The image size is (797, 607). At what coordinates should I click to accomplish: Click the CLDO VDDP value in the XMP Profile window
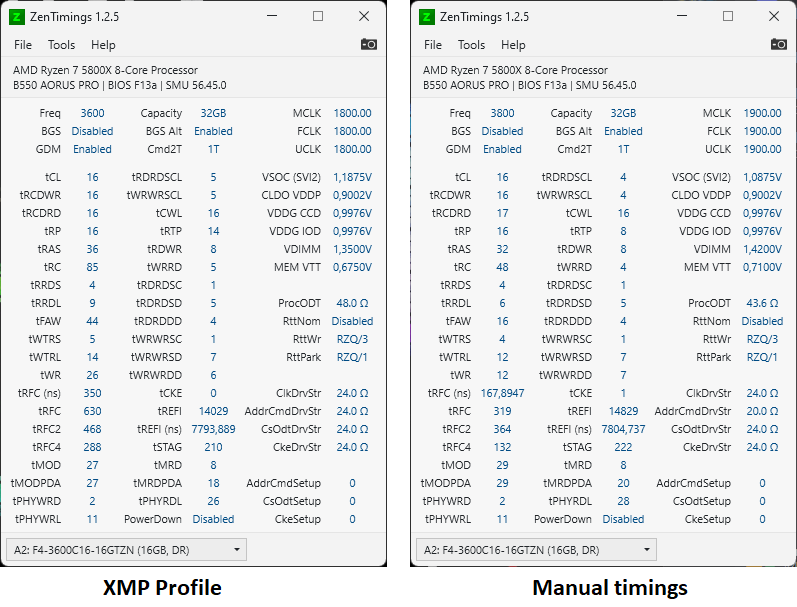352,195
